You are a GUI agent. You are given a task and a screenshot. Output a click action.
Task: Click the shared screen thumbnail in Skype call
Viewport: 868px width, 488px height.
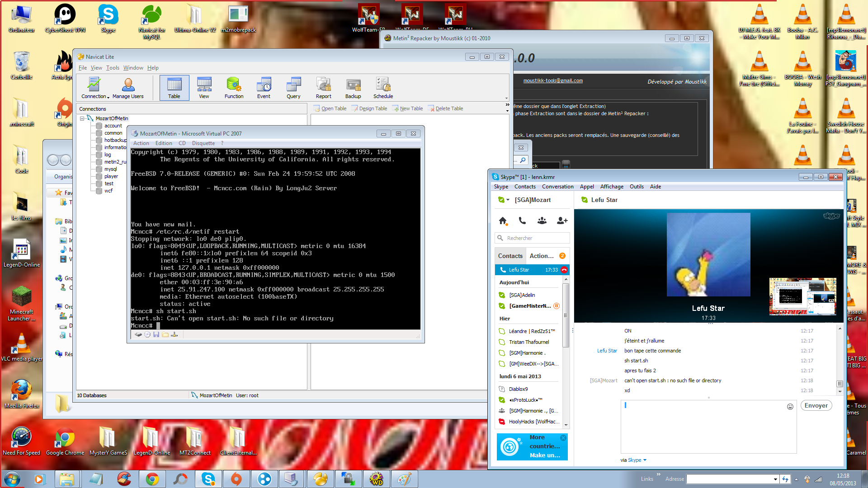(802, 296)
